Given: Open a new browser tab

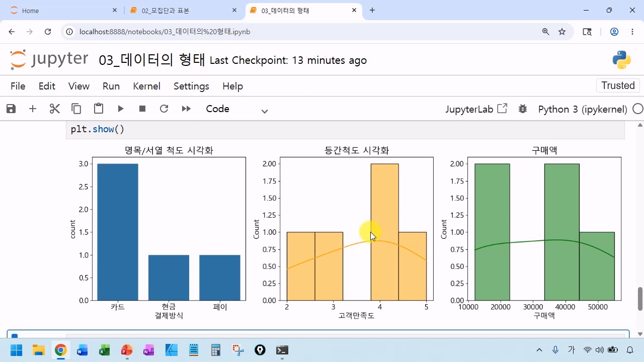Looking at the screenshot, I should coord(372,11).
